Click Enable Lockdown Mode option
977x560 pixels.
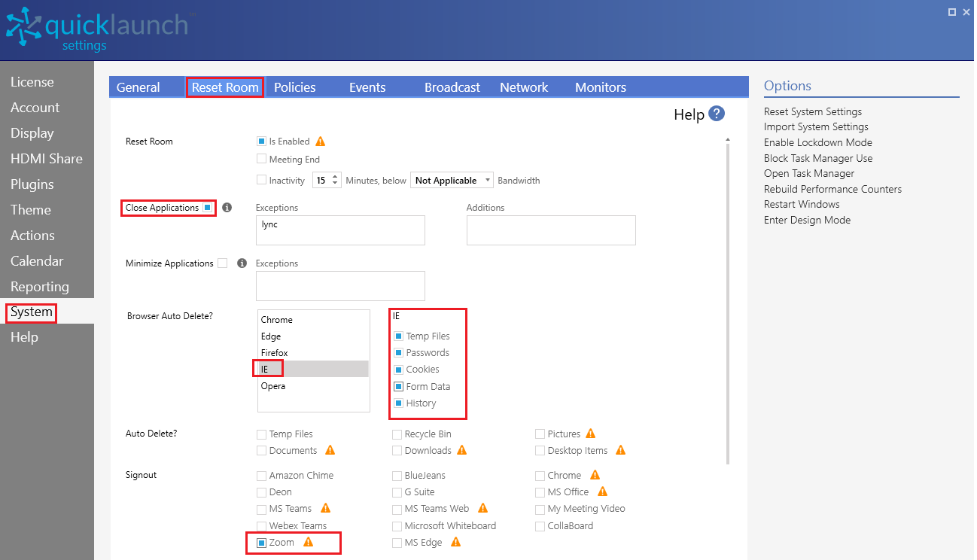818,142
